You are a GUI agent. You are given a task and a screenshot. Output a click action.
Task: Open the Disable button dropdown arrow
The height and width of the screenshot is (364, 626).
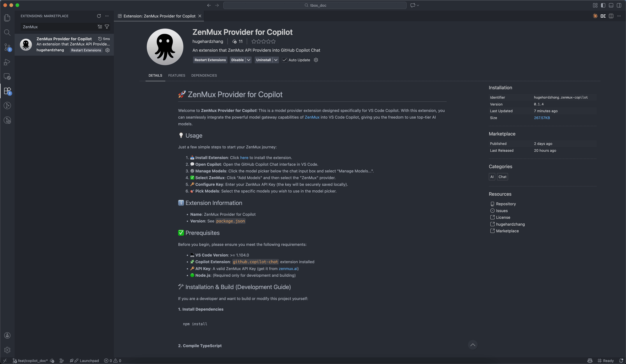(249, 60)
